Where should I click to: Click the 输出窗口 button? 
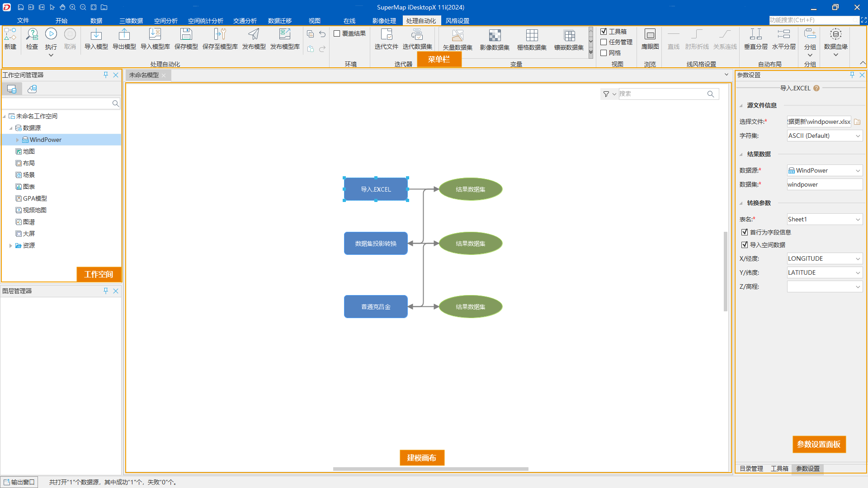[x=19, y=482]
